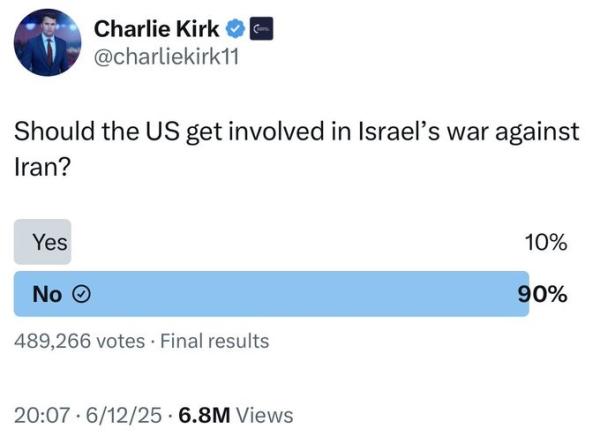Viewport: 600px width, 444px height.
Task: Click the 10% result label
Action: 545,242
